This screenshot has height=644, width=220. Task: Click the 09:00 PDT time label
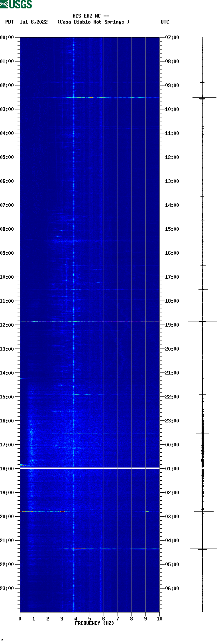point(7,253)
